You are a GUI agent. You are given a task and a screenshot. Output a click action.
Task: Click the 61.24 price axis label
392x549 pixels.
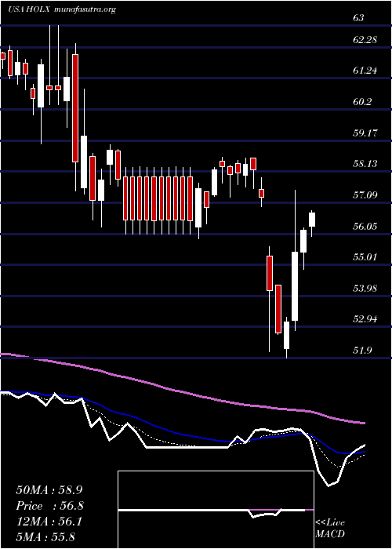pyautogui.click(x=365, y=71)
